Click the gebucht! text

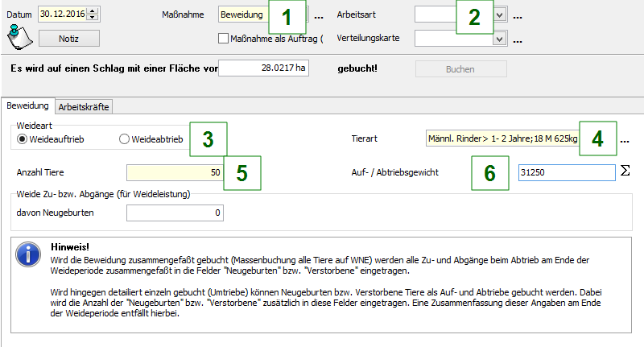click(x=357, y=68)
